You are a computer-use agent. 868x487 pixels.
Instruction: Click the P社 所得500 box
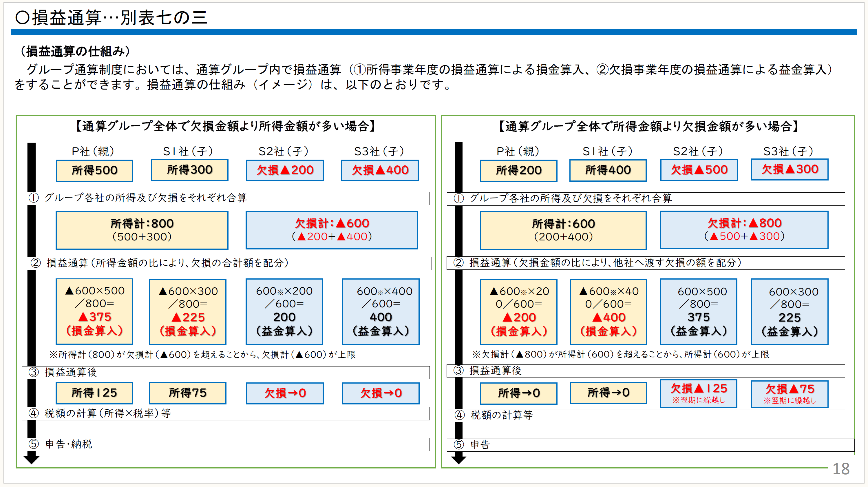(94, 171)
